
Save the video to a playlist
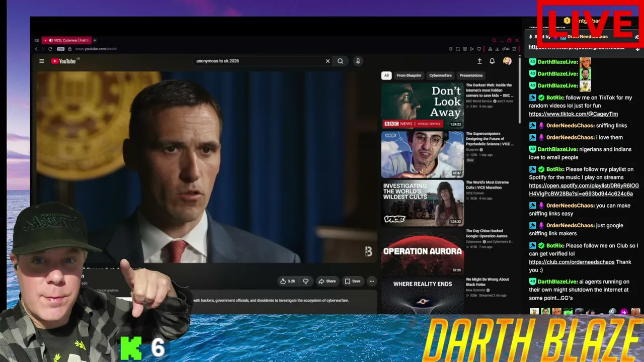pos(353,281)
